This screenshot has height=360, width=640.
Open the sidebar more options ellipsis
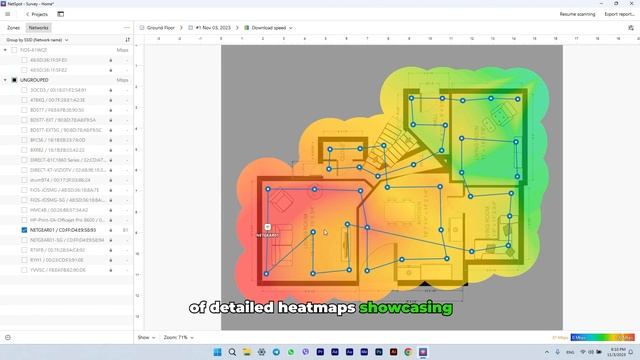coord(127,28)
